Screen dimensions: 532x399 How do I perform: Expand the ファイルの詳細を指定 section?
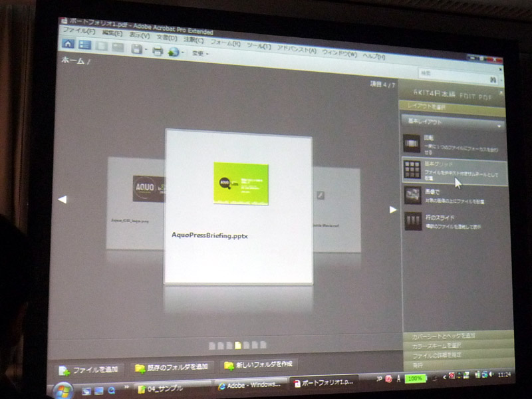point(459,355)
